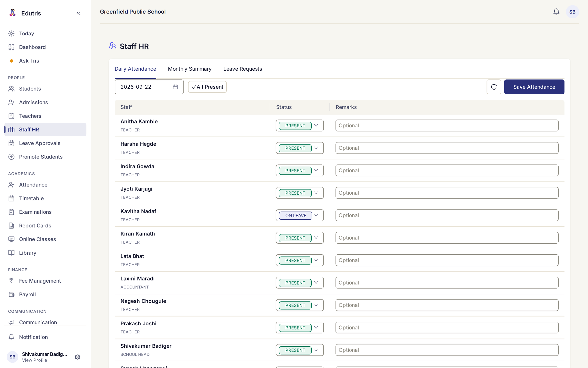Open Students section in sidebar
Screen dimensions: 588x368
point(45,89)
